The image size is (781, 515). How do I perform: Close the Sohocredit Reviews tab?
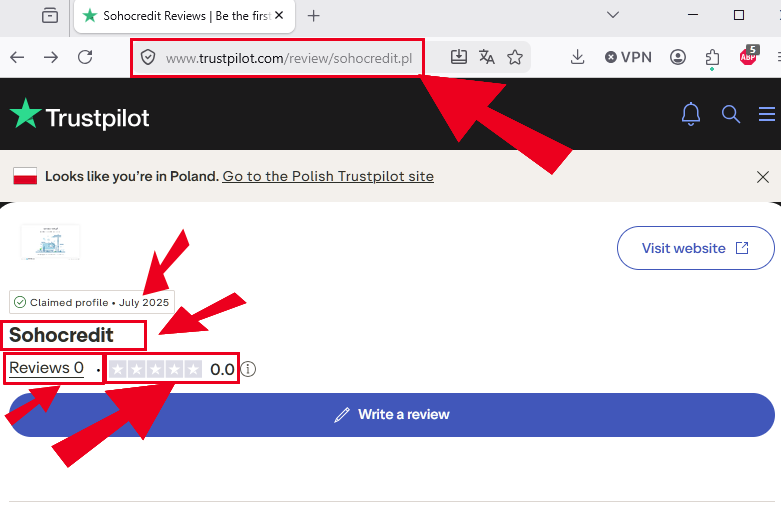coord(279,15)
